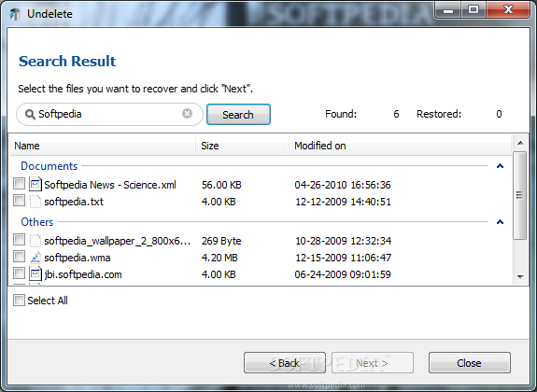Maximize the Undelete window
Image resolution: width=537 pixels, height=392 pixels.
pyautogui.click(x=473, y=9)
